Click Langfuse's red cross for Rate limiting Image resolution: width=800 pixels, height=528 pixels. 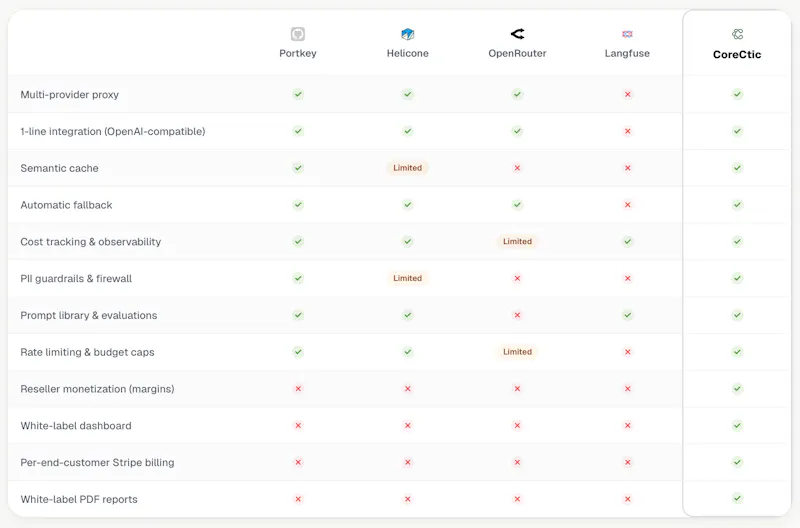pos(628,351)
